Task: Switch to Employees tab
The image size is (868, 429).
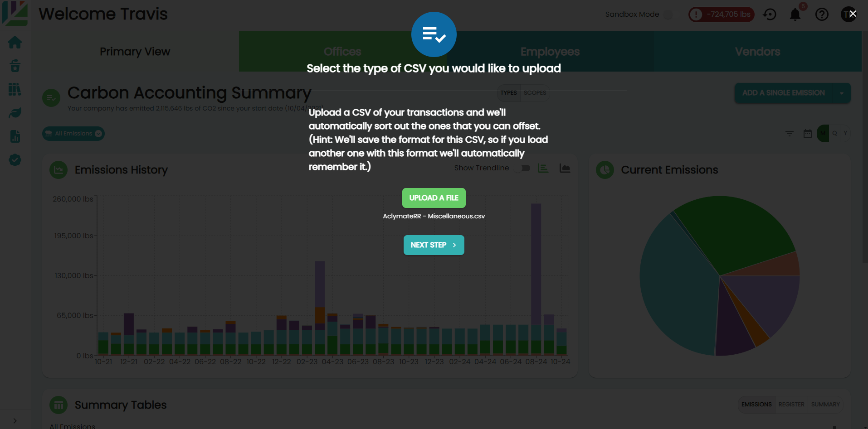Action: [550, 52]
